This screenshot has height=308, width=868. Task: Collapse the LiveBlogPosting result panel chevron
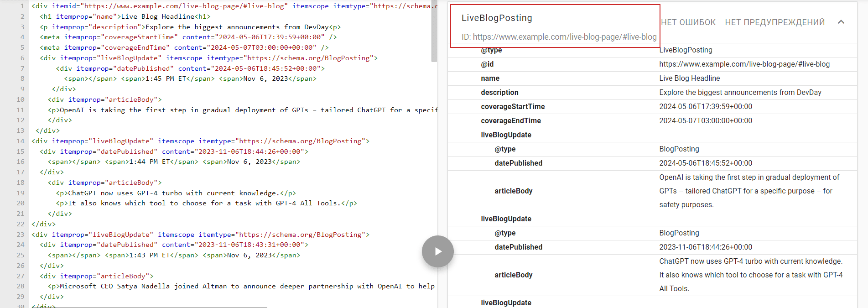point(841,22)
